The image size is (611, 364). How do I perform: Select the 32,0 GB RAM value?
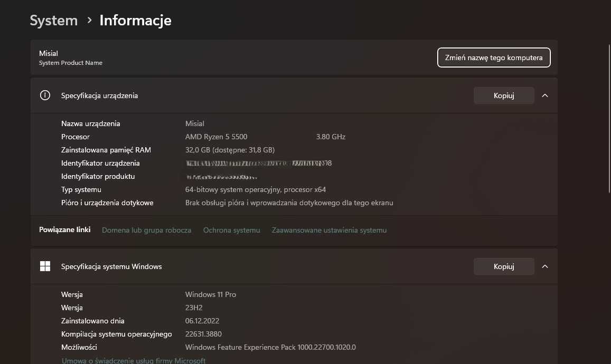point(230,150)
